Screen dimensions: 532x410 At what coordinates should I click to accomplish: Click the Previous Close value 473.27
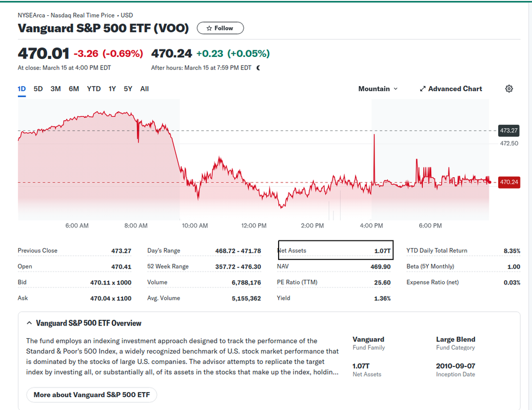tap(121, 251)
